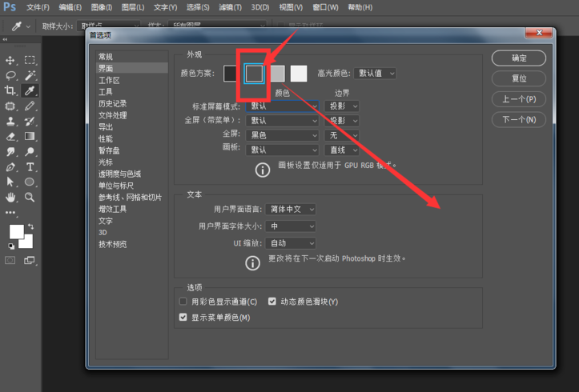Open 高光颜色 dropdown
The image size is (579, 392).
[375, 74]
